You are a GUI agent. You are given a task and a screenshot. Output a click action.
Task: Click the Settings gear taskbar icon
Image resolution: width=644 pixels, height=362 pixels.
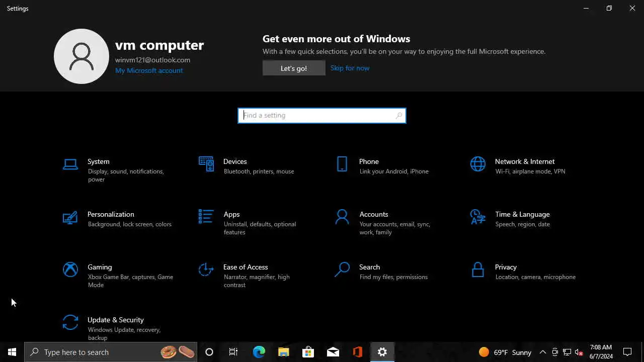coord(382,352)
